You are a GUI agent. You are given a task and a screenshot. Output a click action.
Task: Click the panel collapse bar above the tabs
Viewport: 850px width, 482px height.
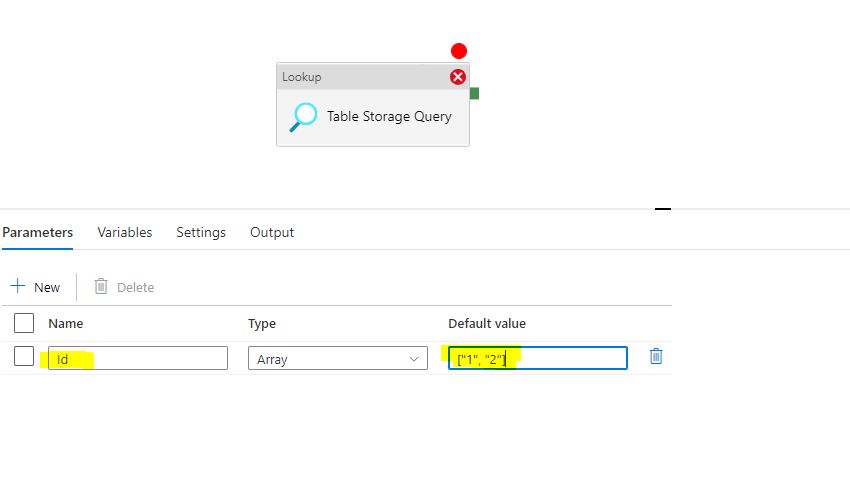(663, 209)
